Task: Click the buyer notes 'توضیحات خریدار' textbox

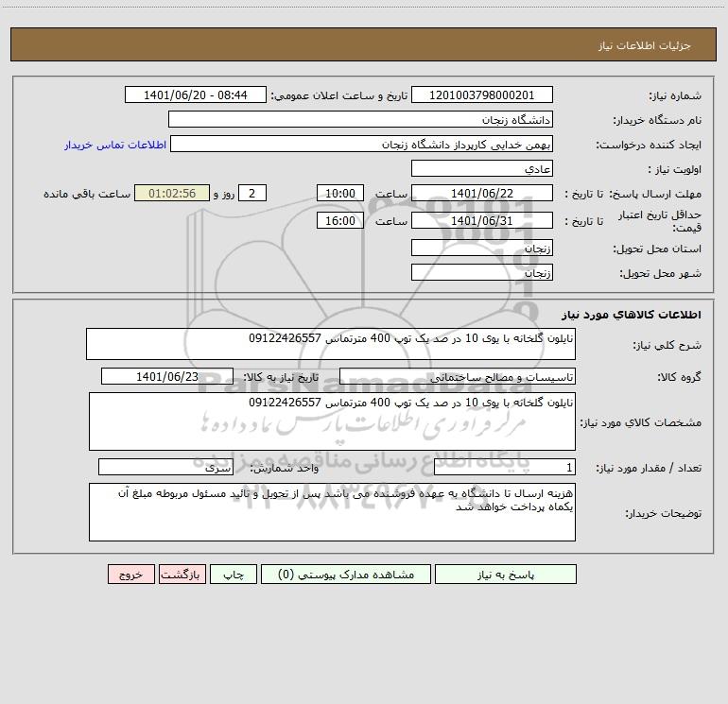Action: coord(332,512)
